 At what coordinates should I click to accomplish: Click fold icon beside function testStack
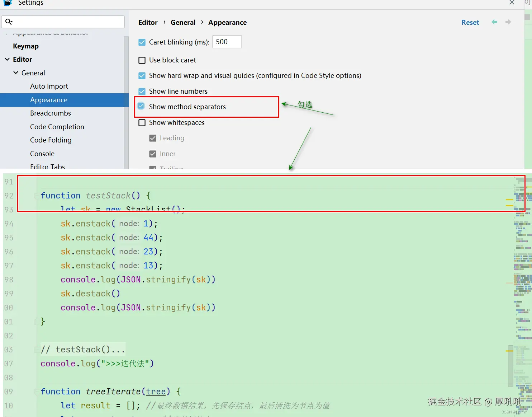pos(36,196)
